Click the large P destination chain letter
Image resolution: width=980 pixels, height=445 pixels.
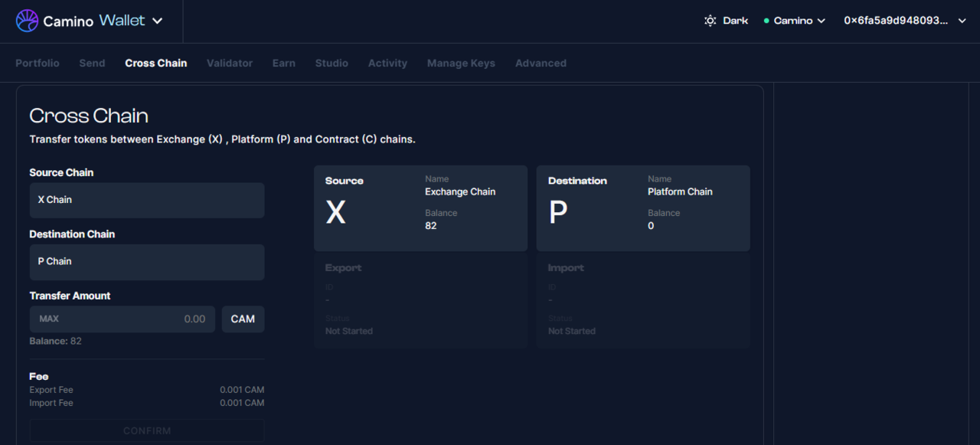pyautogui.click(x=558, y=212)
